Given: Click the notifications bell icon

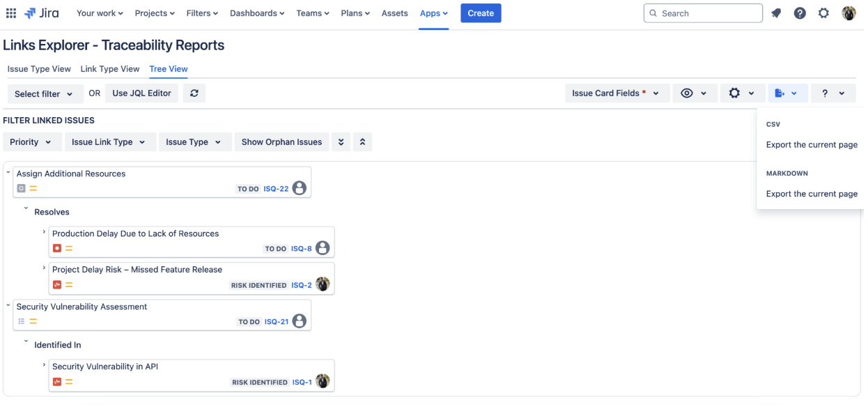Looking at the screenshot, I should (x=776, y=13).
